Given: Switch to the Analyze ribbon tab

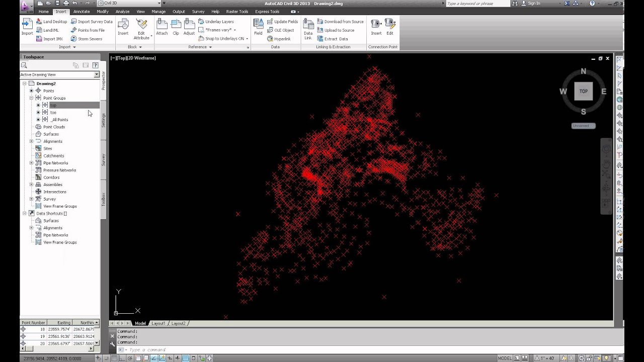Looking at the screenshot, I should tap(122, 12).
